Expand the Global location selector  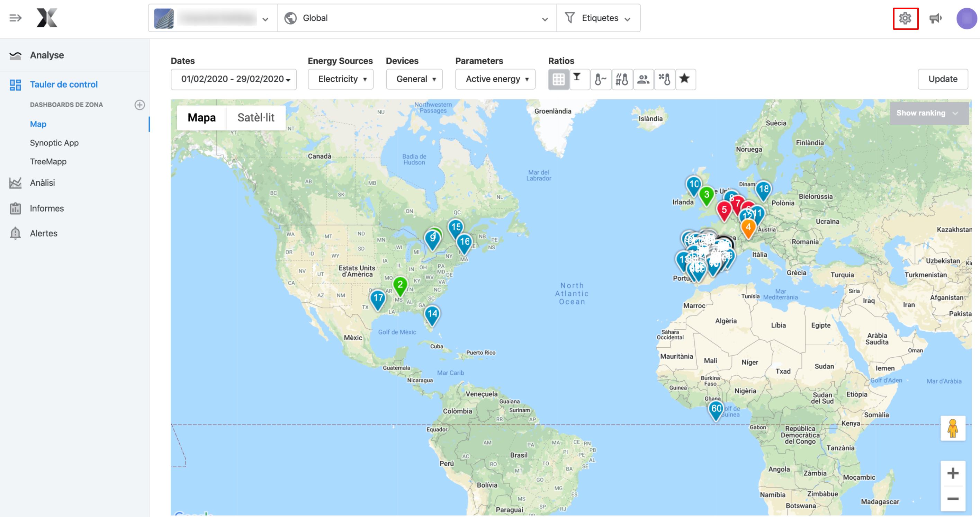pyautogui.click(x=417, y=18)
